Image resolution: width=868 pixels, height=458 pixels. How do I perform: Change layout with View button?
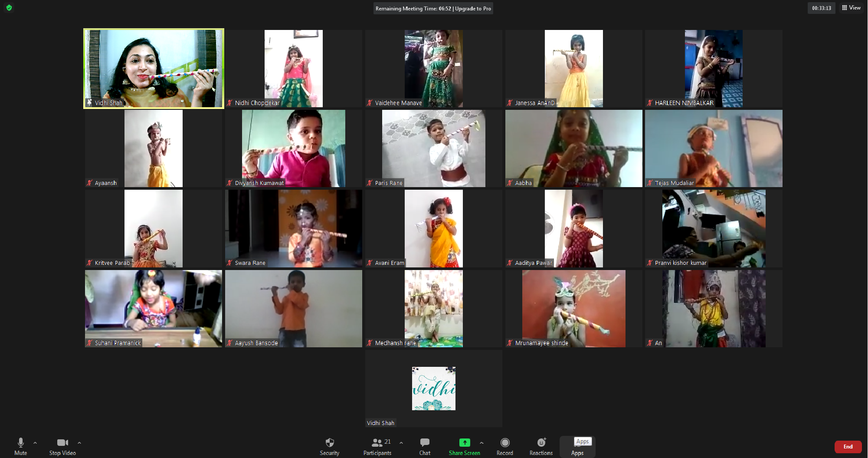[851, 8]
